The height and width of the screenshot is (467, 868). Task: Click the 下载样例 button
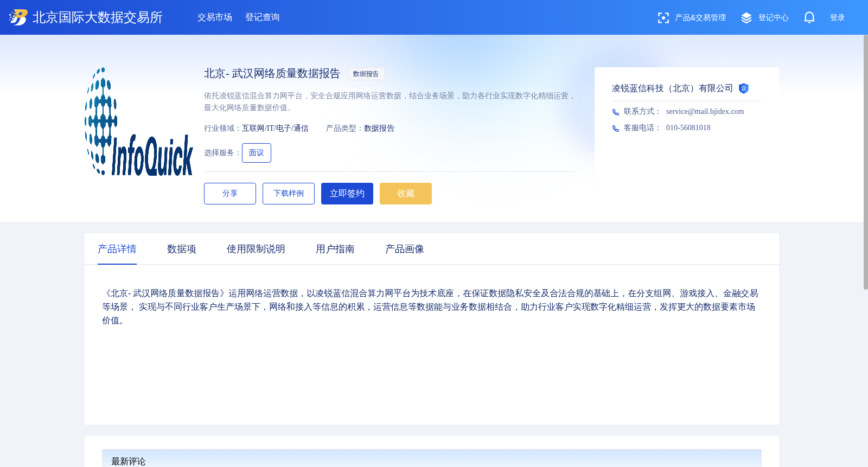tap(289, 194)
